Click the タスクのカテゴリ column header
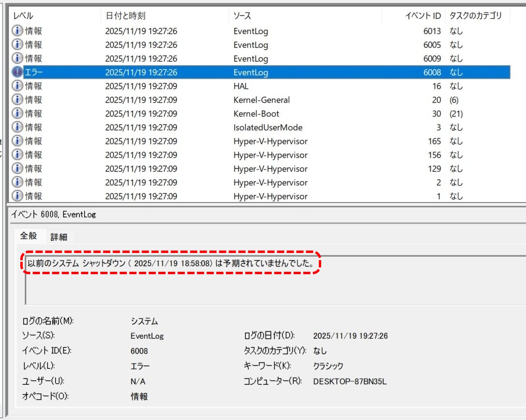The image size is (526, 420). 475,16
